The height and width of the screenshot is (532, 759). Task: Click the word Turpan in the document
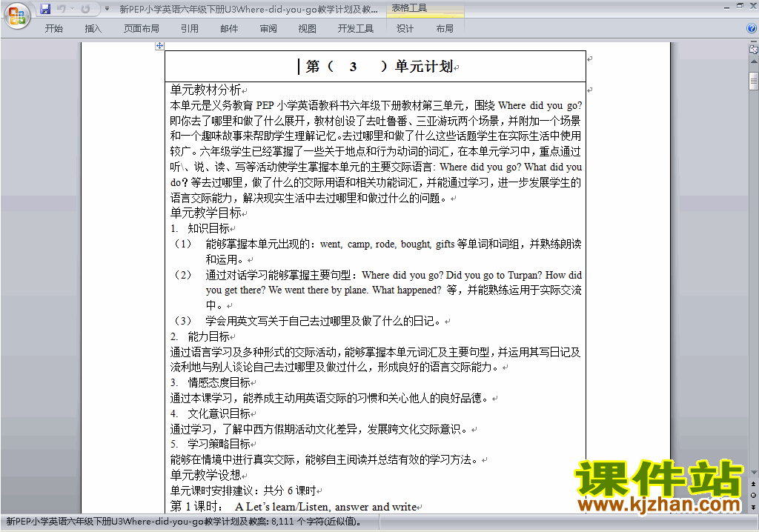click(x=523, y=275)
